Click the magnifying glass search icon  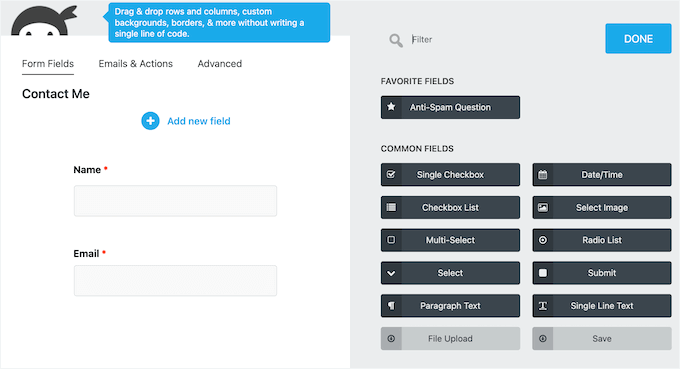tap(396, 40)
